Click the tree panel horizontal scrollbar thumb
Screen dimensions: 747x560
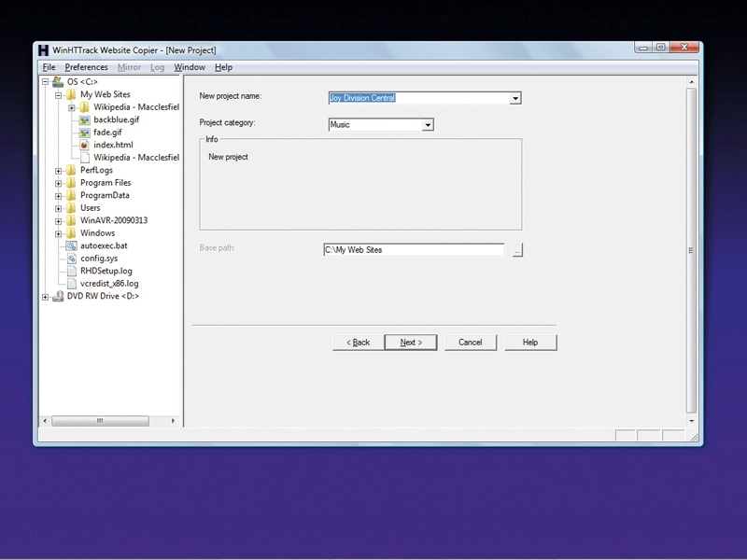pos(100,421)
